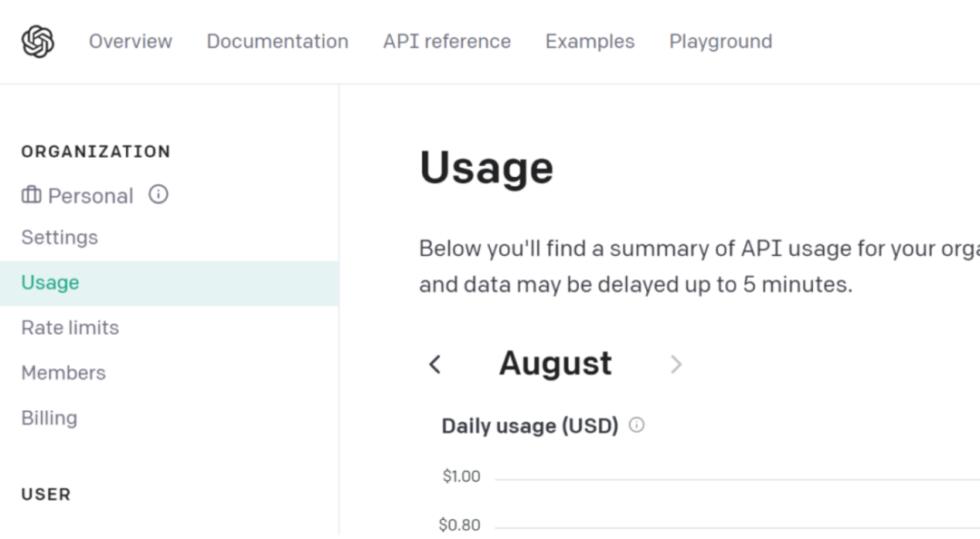
Task: Go to the previous month with left chevron
Action: coord(435,364)
